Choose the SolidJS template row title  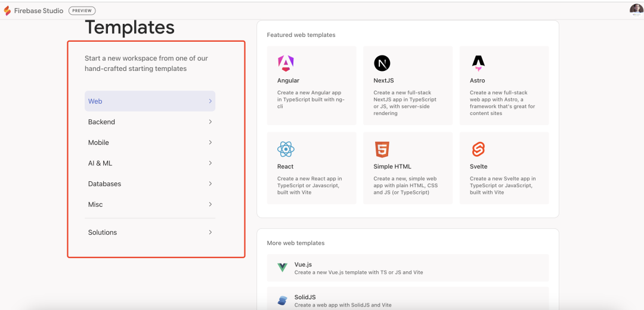pyautogui.click(x=305, y=297)
